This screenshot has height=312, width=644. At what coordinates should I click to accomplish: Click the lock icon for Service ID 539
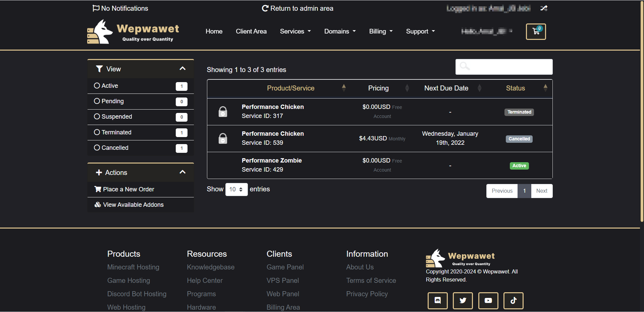click(x=223, y=138)
